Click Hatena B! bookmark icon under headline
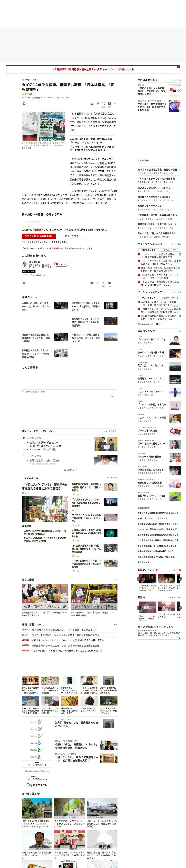The image size is (186, 868). click(x=109, y=104)
